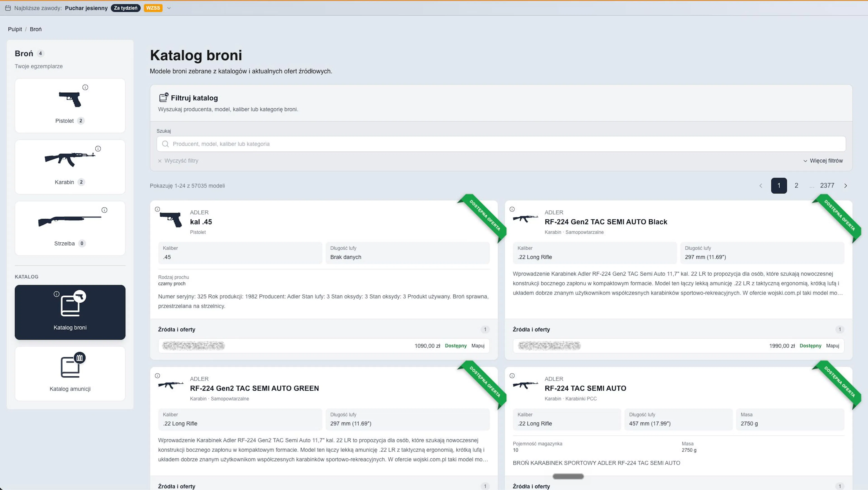
Task: Click info icon on Strzelba card
Action: [x=104, y=210]
